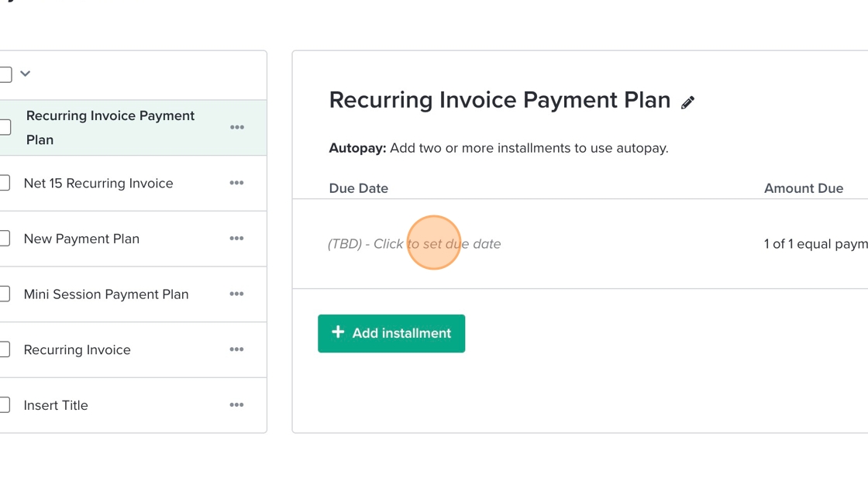Screen dimensions: 868x485
Task: Edit the payment plan title with pencil icon
Action: (x=687, y=102)
